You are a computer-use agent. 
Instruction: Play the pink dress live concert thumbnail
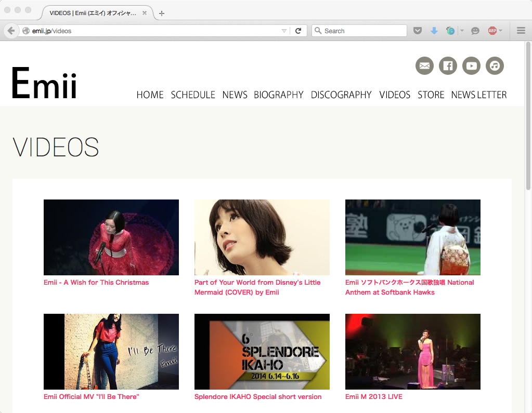click(412, 352)
